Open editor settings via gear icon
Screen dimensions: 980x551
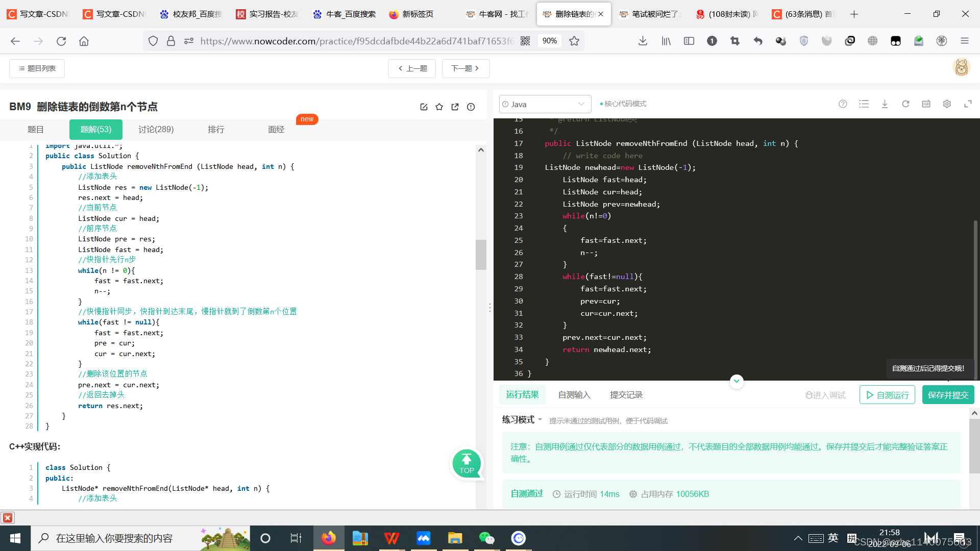pos(947,104)
